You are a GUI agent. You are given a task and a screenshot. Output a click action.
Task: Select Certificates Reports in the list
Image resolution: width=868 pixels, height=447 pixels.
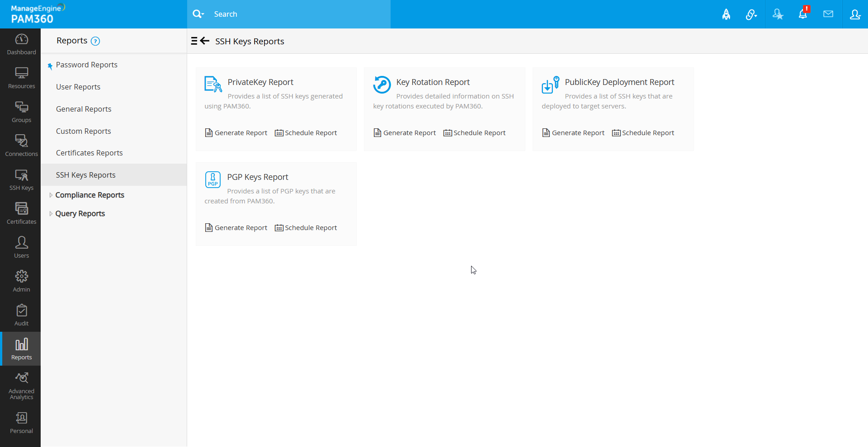point(89,153)
